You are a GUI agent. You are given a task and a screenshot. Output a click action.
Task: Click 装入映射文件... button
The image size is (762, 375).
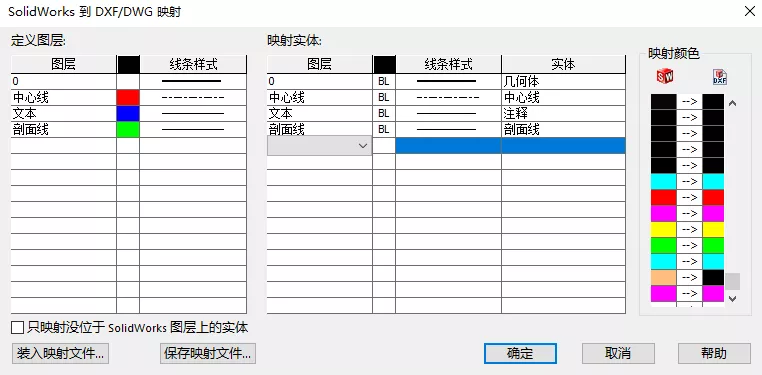point(60,353)
